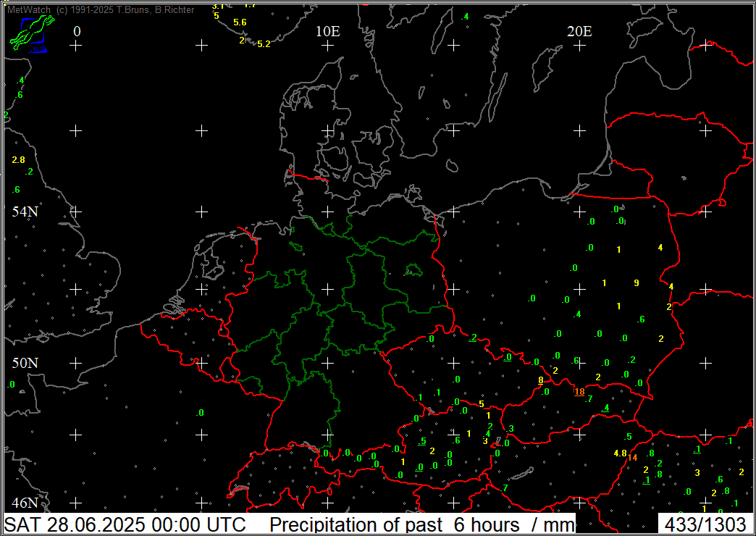756x536 pixels.
Task: Click the '10E' longitude label
Action: (328, 31)
